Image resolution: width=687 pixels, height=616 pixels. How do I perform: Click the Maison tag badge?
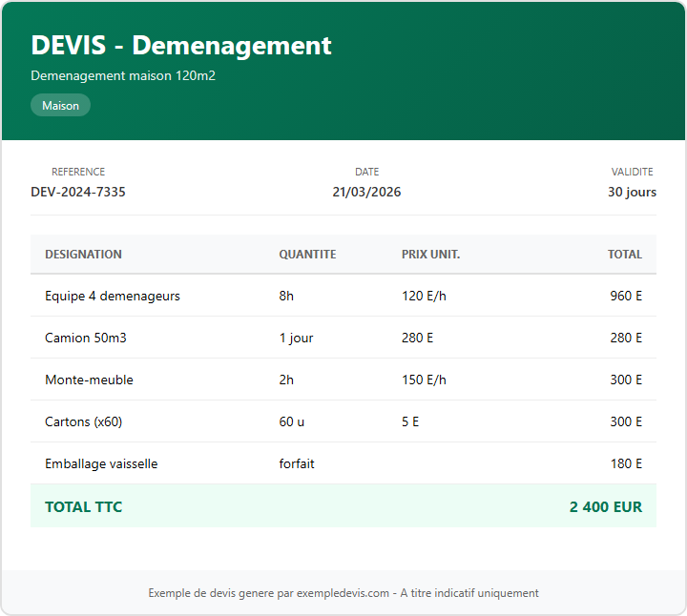[x=60, y=106]
